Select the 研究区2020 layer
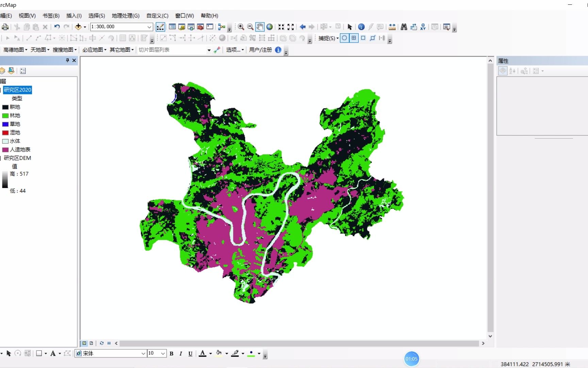This screenshot has width=588, height=368. (x=17, y=90)
